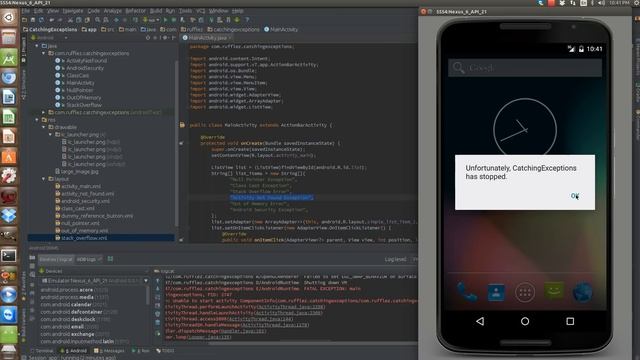Open the Navigate menu
The width and height of the screenshot is (640, 360).
[73, 11]
